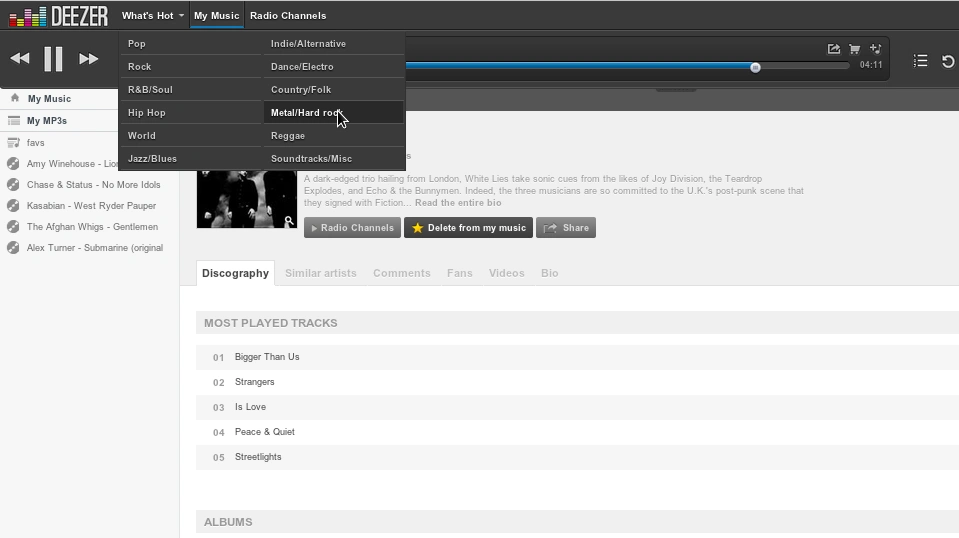The width and height of the screenshot is (959, 538).
Task: Toggle the repeat playback icon
Action: click(948, 61)
